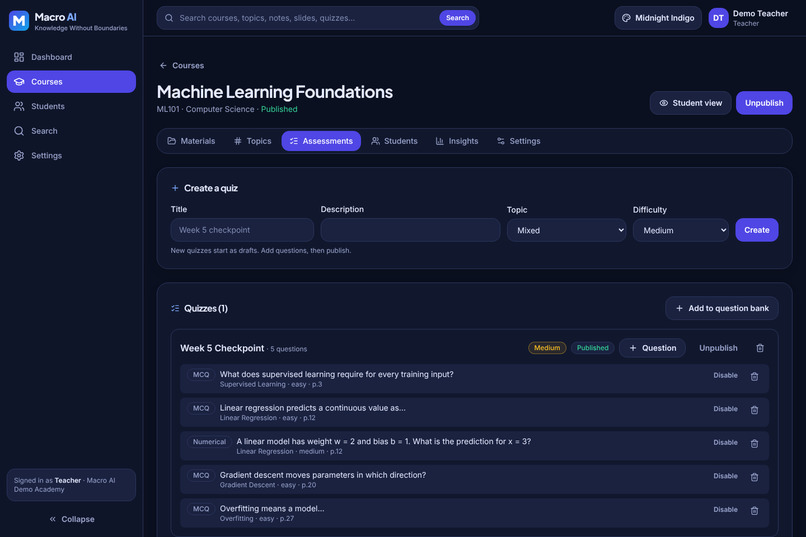Add a Question to Week 5 Checkpoint
Screen dimensions: 806x537
652,348
